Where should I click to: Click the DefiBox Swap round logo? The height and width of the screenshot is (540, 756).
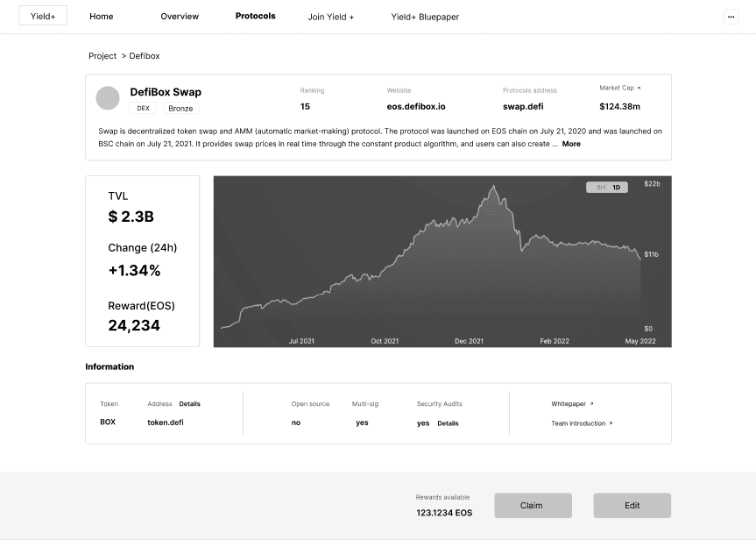[x=108, y=98]
